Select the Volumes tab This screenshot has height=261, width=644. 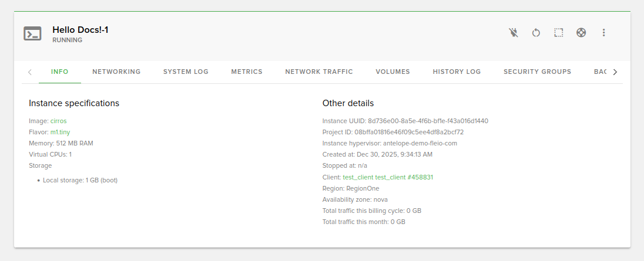pyautogui.click(x=393, y=72)
